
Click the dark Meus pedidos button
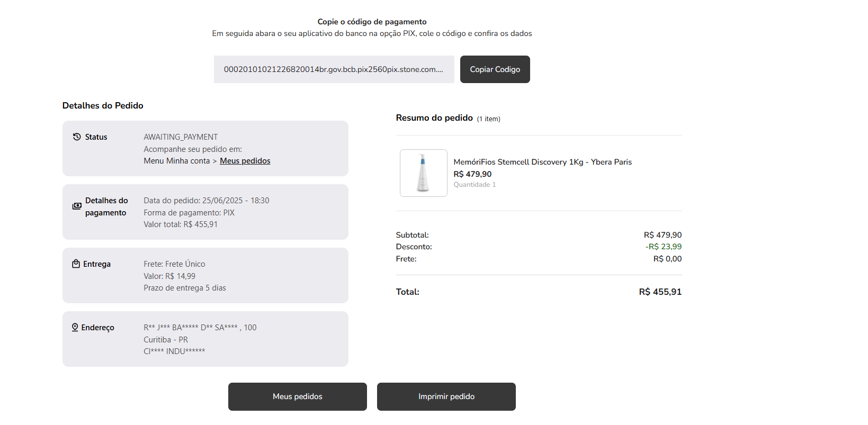point(297,396)
